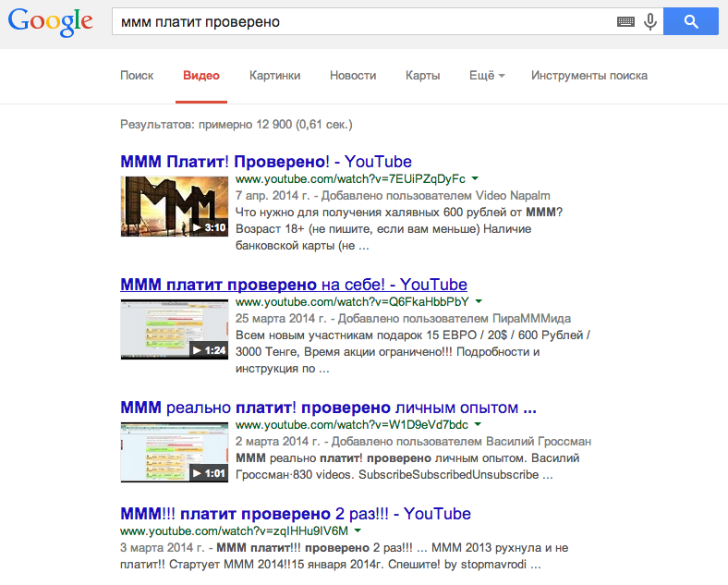Expand arrow next to URL v=W1D9eVd7bdc
This screenshot has height=585, width=728.
coord(478,424)
